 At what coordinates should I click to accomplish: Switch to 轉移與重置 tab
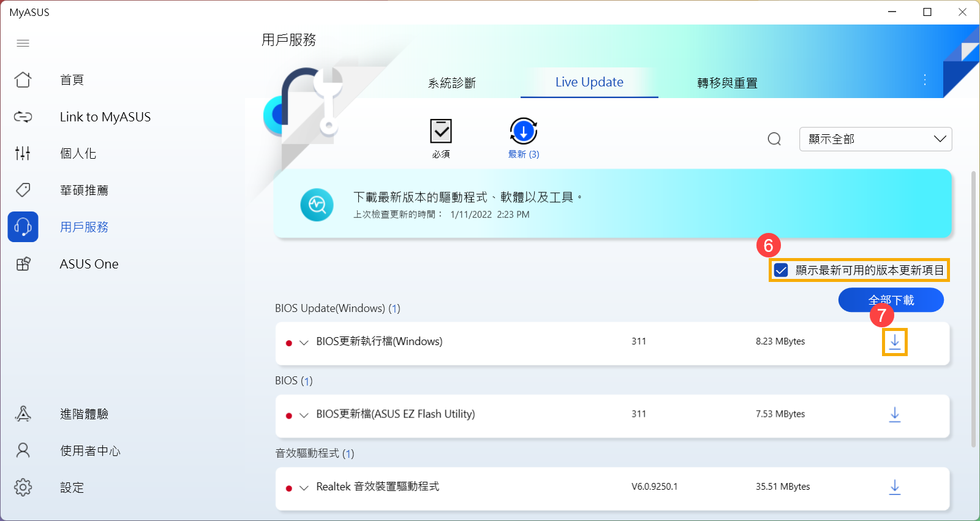click(x=727, y=83)
